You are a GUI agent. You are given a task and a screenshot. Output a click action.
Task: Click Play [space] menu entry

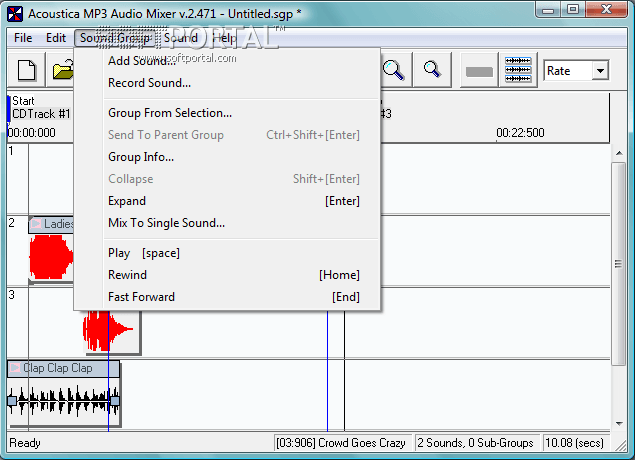point(227,253)
